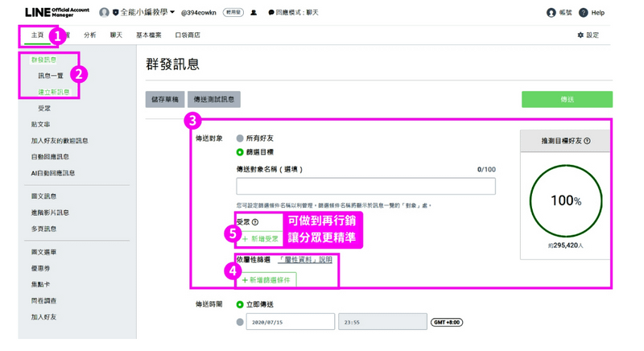This screenshot has width=644, height=351.
Task: Switch to the 聊天 tab
Action: click(x=116, y=35)
